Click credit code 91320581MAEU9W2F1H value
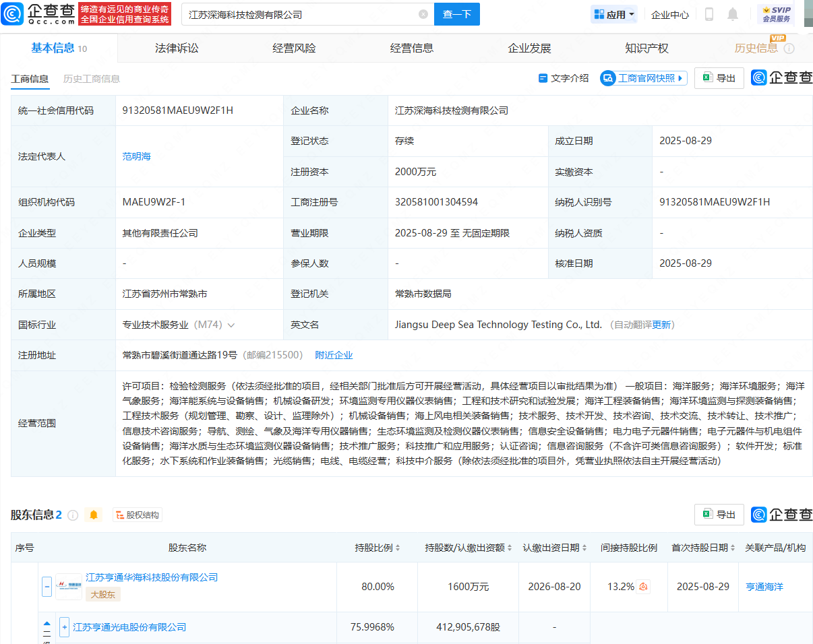 click(178, 110)
